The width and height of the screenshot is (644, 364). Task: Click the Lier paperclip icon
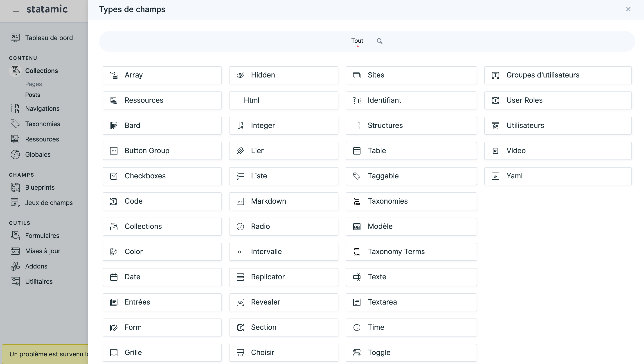[240, 151]
